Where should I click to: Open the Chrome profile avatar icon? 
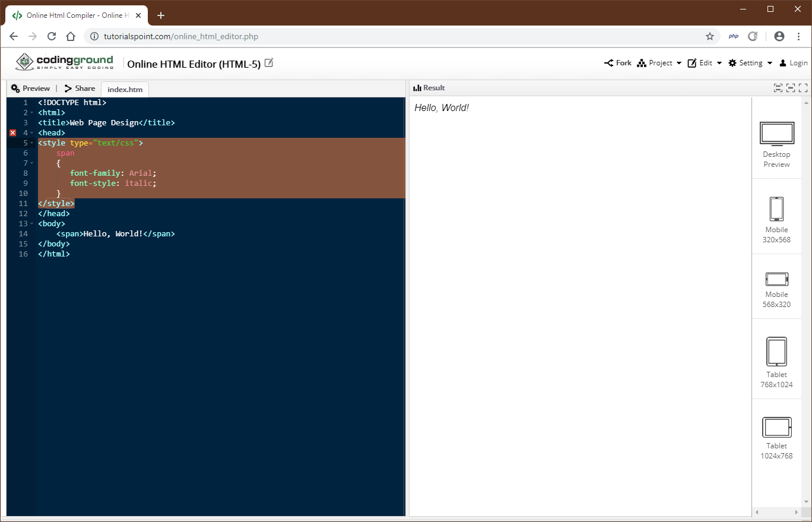tap(779, 36)
